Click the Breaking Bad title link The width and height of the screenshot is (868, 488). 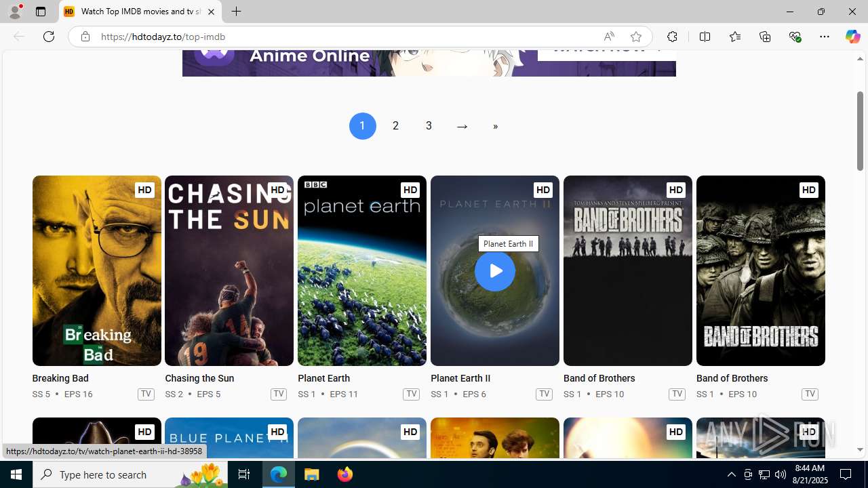point(60,378)
